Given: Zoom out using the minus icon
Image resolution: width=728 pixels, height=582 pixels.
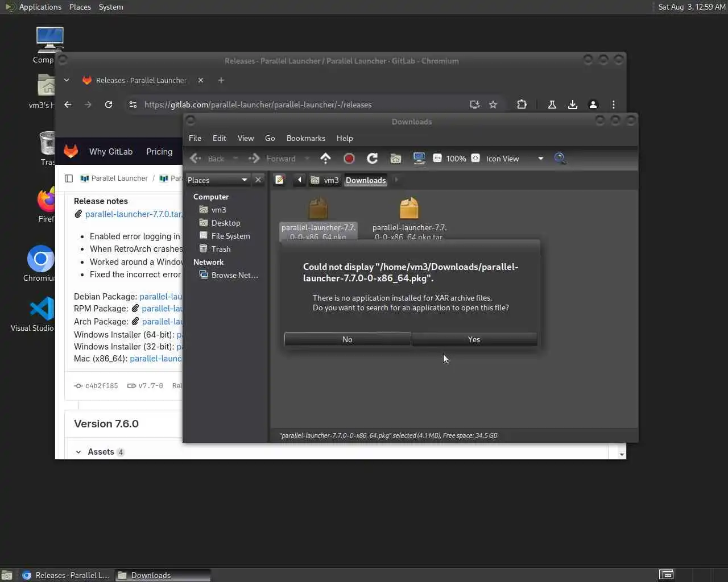Looking at the screenshot, I should point(437,159).
